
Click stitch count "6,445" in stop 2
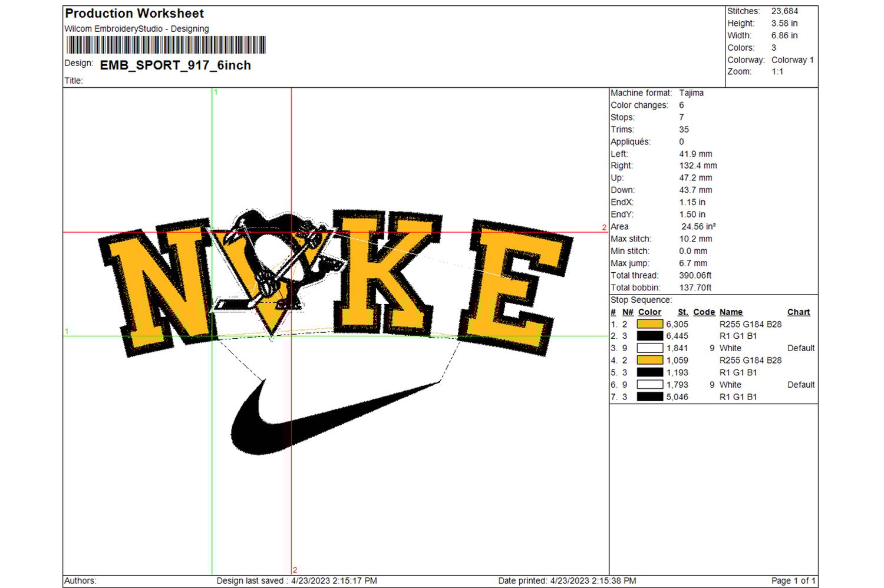coord(677,336)
